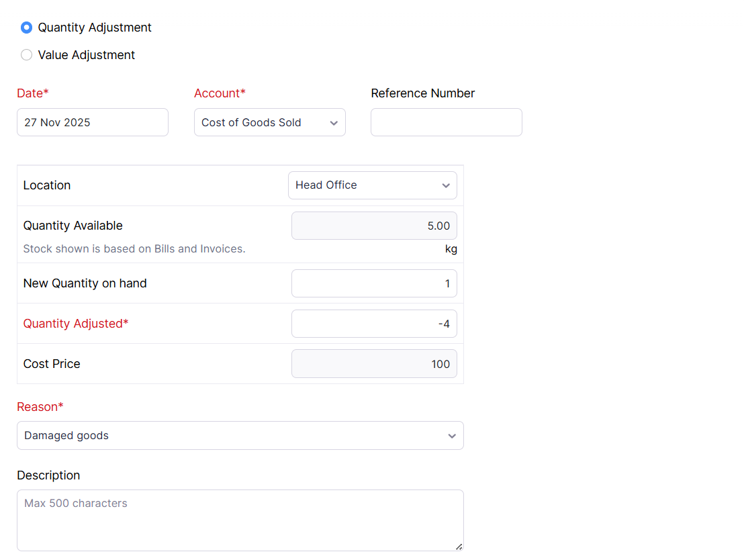Open the Account dropdown set to Cost of Goods Sold
744x560 pixels.
[269, 122]
